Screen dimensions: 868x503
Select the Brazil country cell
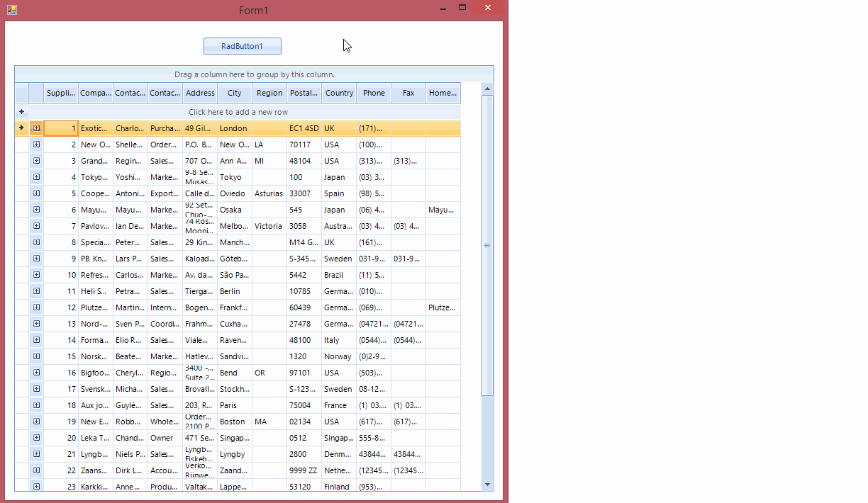coord(339,275)
